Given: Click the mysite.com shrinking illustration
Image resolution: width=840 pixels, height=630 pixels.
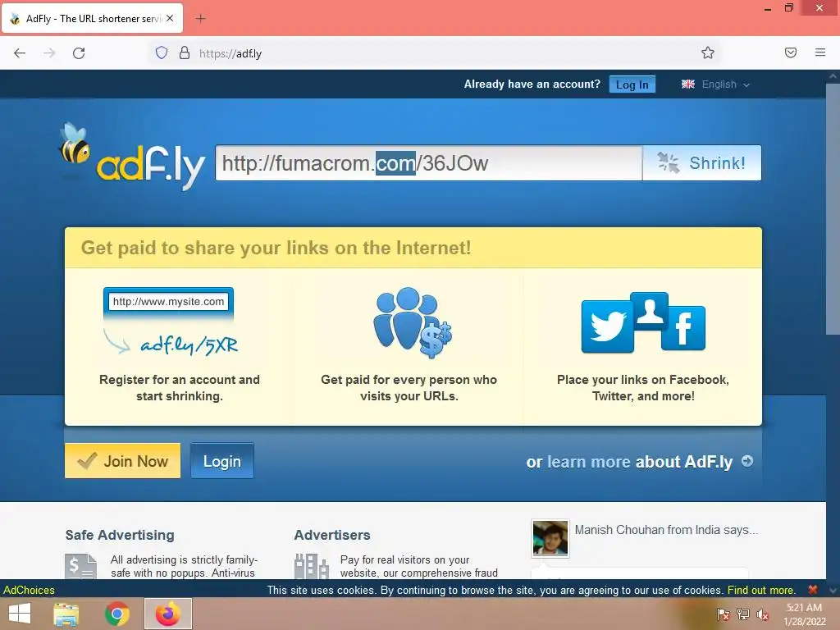Looking at the screenshot, I should pos(169,322).
